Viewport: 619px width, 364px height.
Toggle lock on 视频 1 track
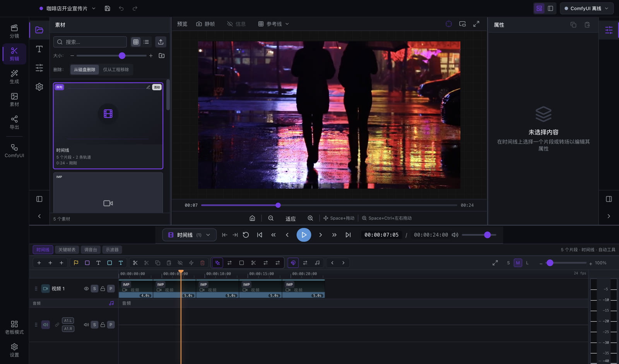pos(103,289)
